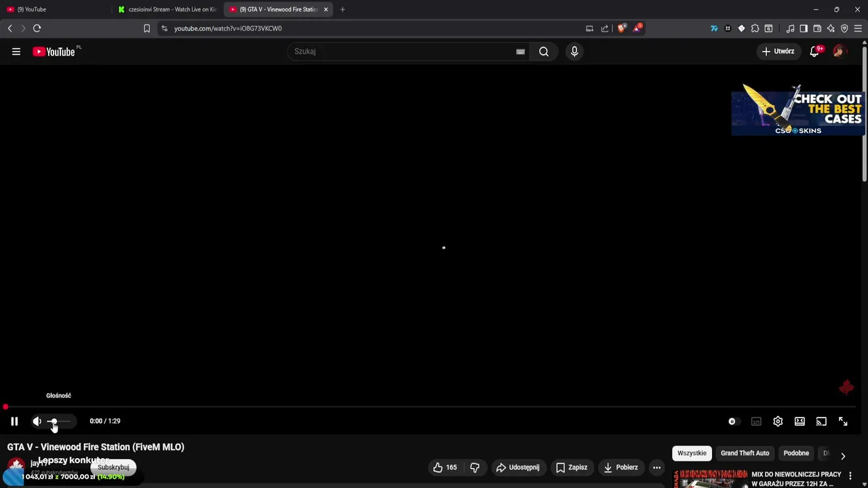
Task: Open a new browser tab
Action: coord(342,9)
